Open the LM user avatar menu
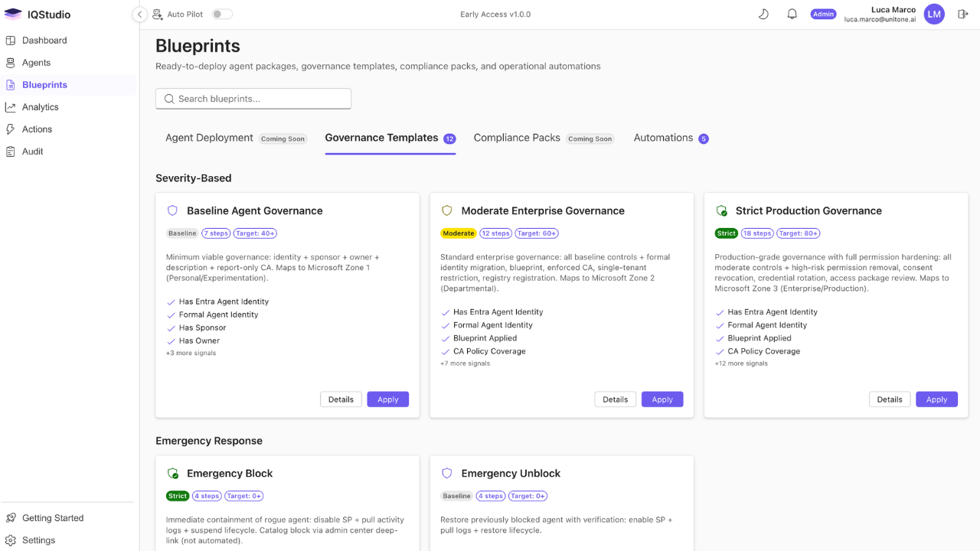This screenshot has height=551, width=980. coord(934,14)
